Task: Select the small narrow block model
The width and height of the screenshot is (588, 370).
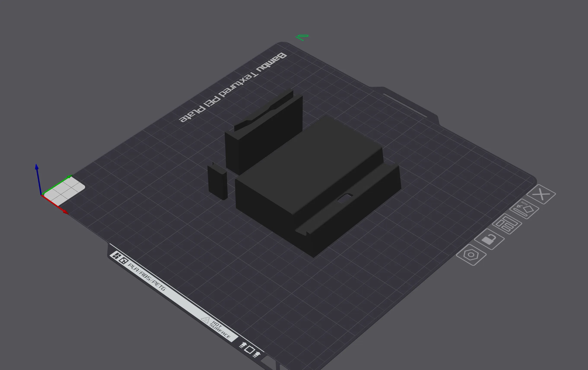Action: 217,181
